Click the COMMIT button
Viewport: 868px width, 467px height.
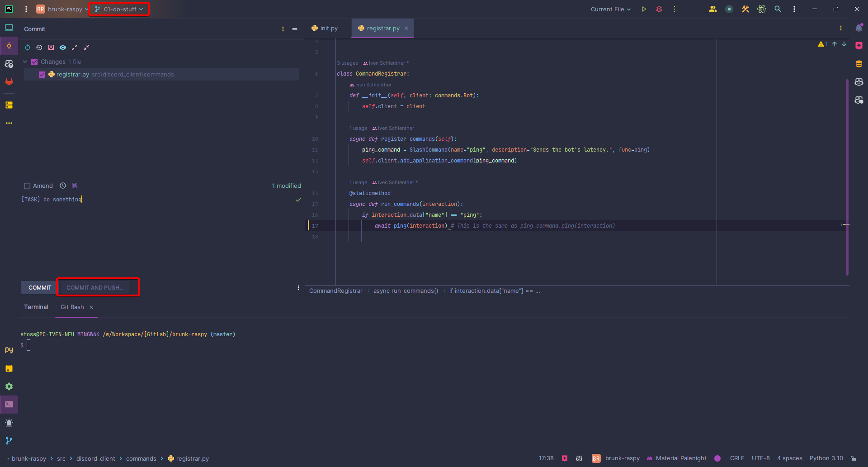(40, 288)
